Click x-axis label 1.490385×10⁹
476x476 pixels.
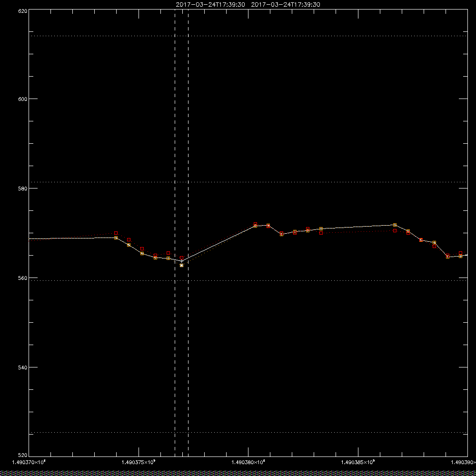(x=358, y=462)
